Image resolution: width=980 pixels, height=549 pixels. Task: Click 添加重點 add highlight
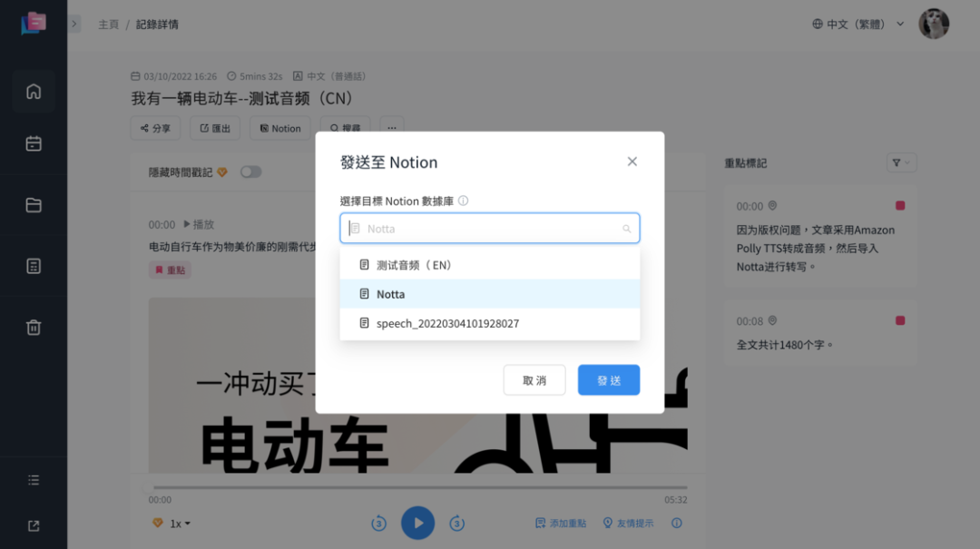pyautogui.click(x=561, y=524)
